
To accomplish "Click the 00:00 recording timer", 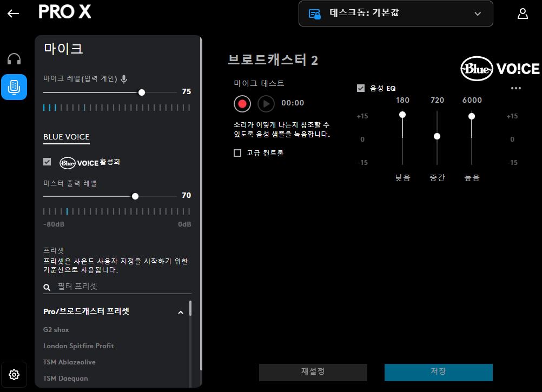I will 293,103.
